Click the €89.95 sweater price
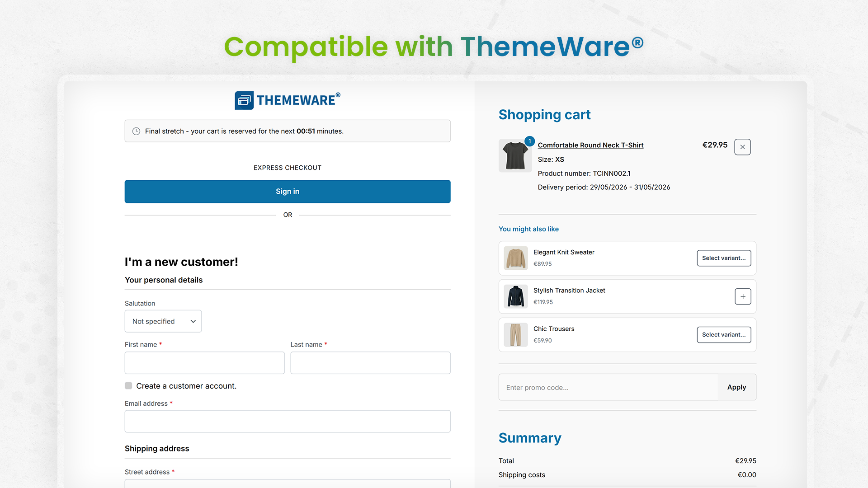 point(542,264)
